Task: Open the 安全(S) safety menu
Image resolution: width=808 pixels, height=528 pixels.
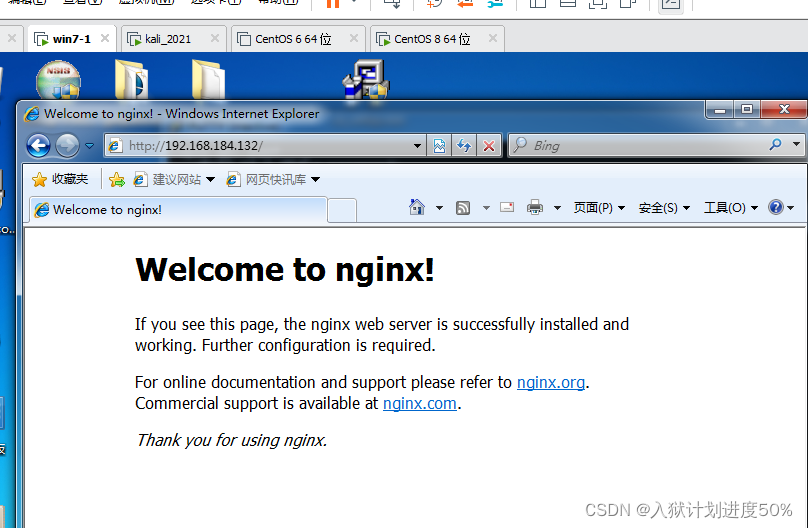Action: [664, 208]
